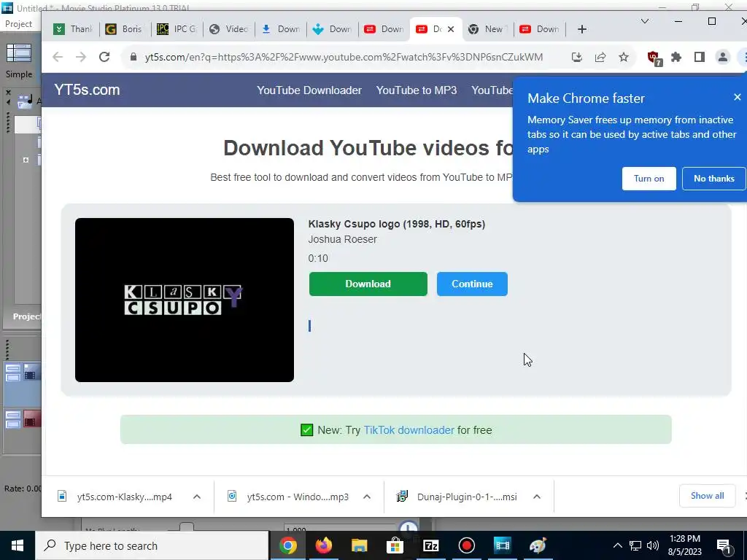Click the Chrome back arrow
Image resolution: width=747 pixels, height=560 pixels.
pyautogui.click(x=58, y=57)
